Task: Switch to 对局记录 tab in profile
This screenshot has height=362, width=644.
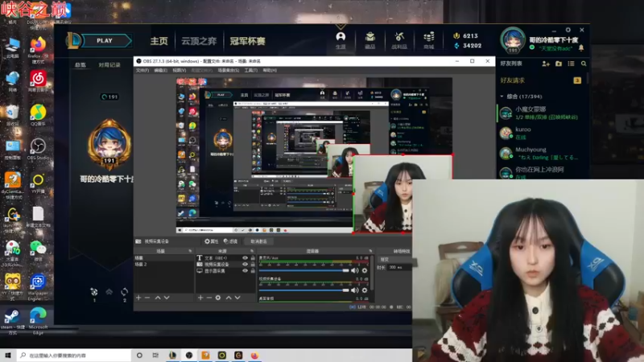Action: point(109,65)
